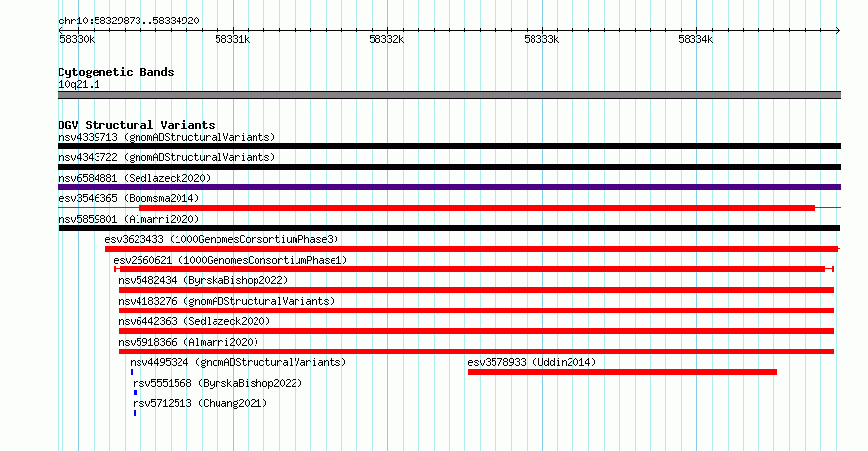
Task: Select the purple nsv6584881 variant bar
Action: 449,187
